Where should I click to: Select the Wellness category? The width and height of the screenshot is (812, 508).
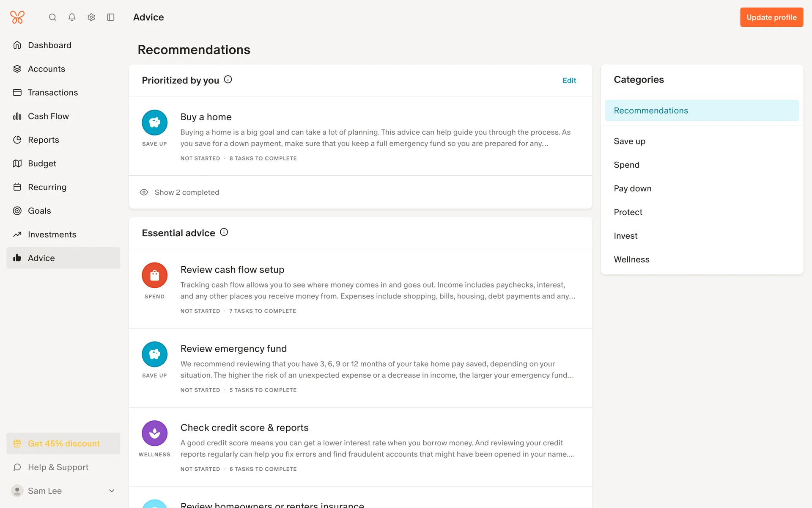(631, 260)
